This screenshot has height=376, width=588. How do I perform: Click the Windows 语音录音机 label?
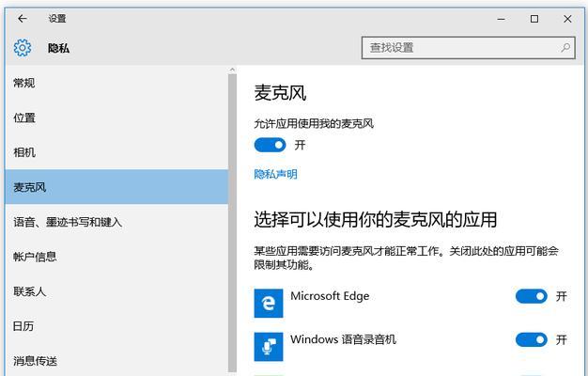pos(343,339)
